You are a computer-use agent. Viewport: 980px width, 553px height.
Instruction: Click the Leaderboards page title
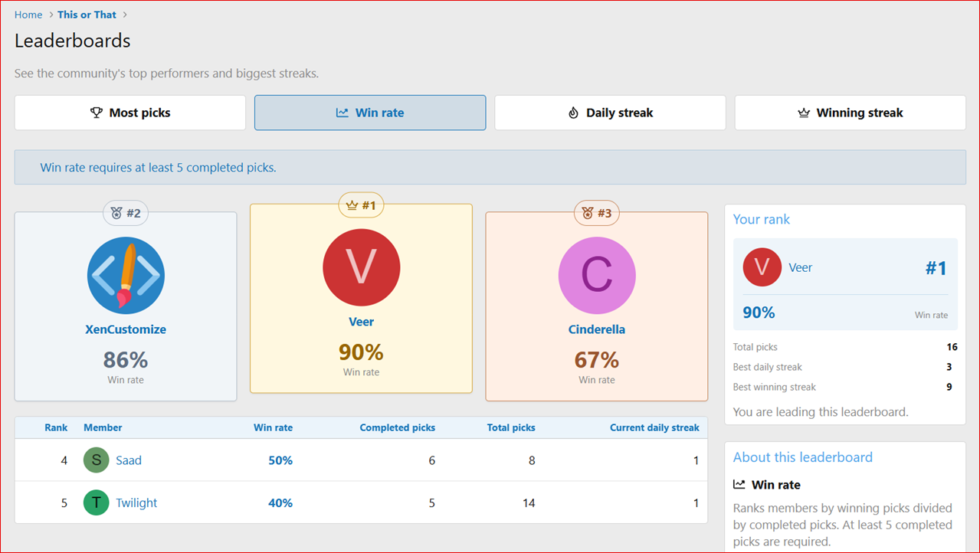tap(73, 41)
